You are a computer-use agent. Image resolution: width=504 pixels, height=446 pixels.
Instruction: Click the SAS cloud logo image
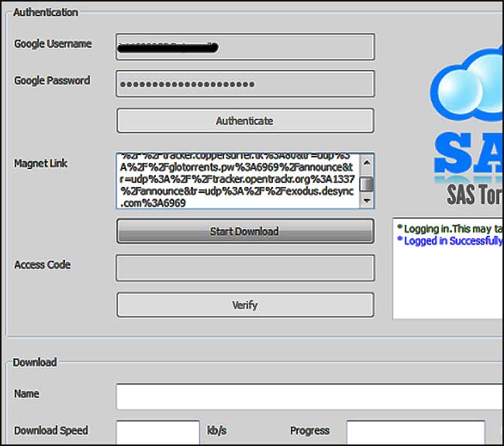(468, 85)
